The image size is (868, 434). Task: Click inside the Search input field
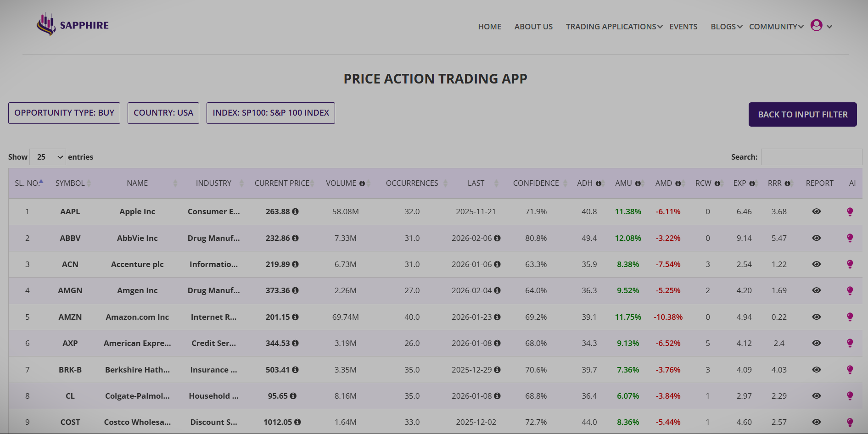pyautogui.click(x=812, y=156)
